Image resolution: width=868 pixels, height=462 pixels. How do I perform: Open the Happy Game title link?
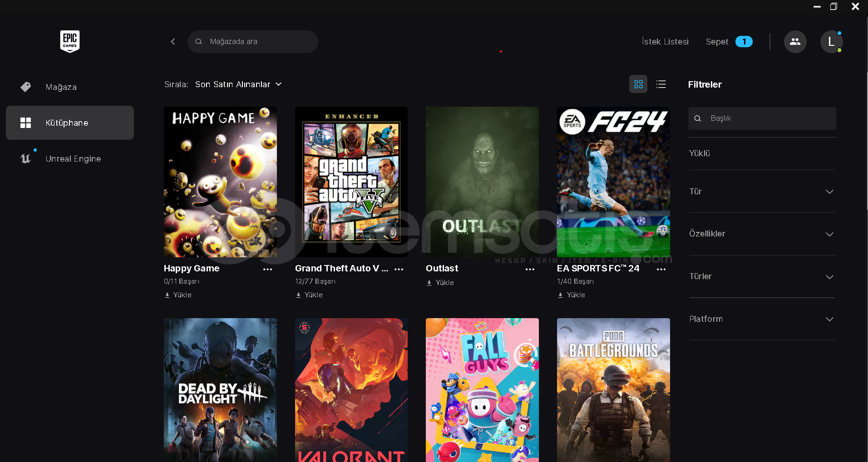(192, 269)
